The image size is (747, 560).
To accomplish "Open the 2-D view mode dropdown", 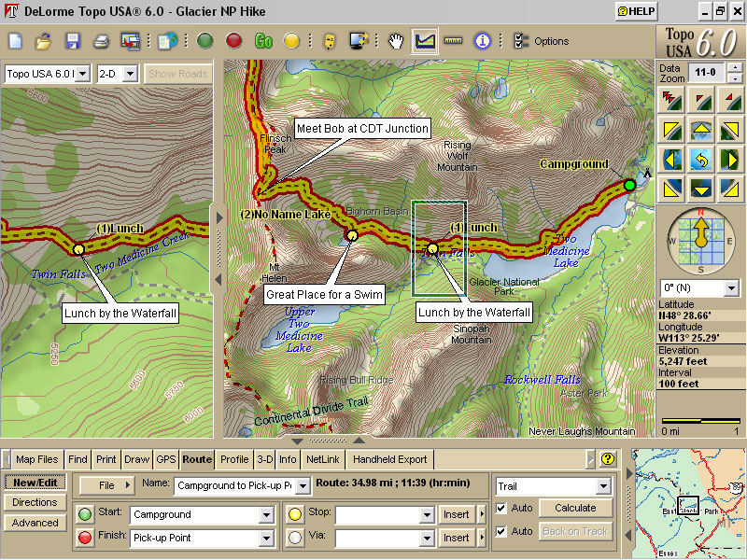I will 130,75.
